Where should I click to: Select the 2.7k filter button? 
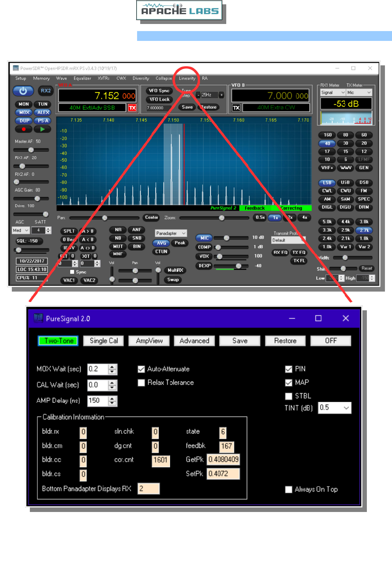tap(364, 230)
